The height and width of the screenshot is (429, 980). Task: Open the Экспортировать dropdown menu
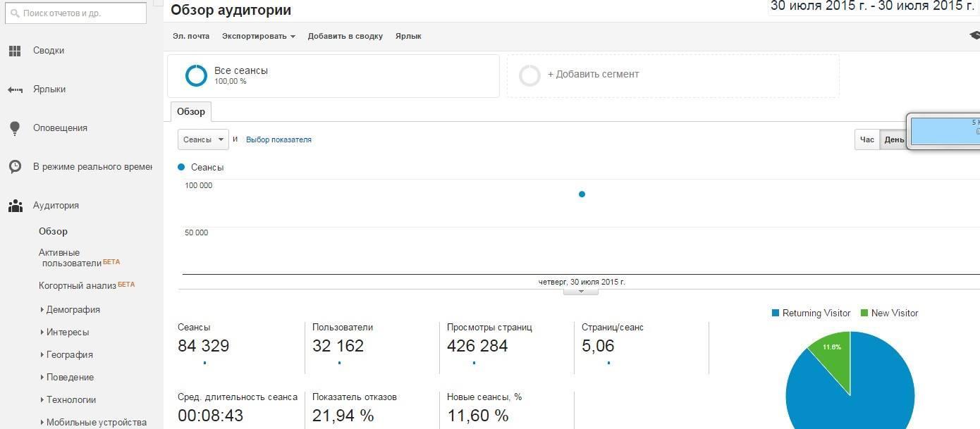[x=258, y=36]
